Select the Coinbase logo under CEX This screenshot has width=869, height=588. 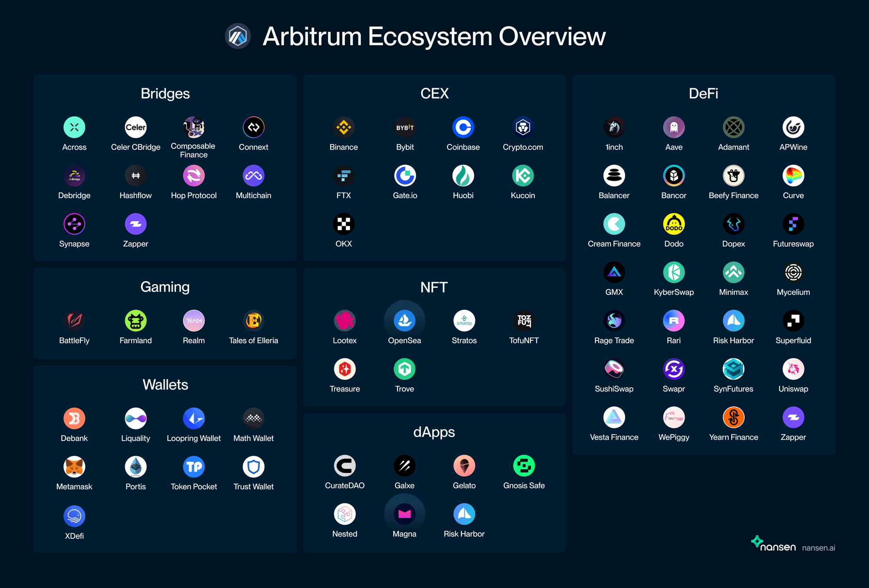[x=463, y=127]
